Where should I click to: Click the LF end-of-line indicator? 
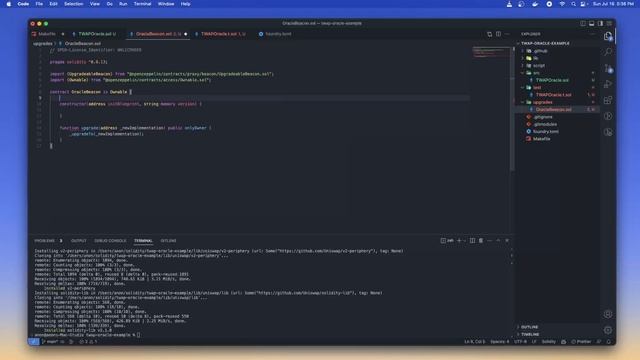[534, 342]
